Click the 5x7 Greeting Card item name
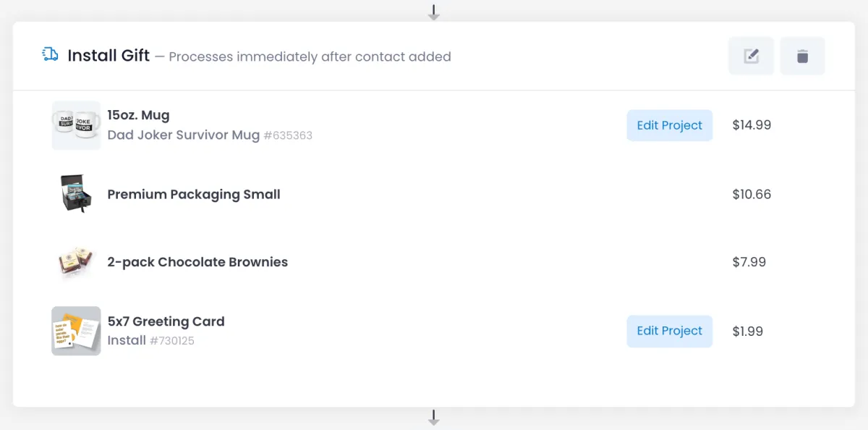The height and width of the screenshot is (430, 868). coord(166,321)
